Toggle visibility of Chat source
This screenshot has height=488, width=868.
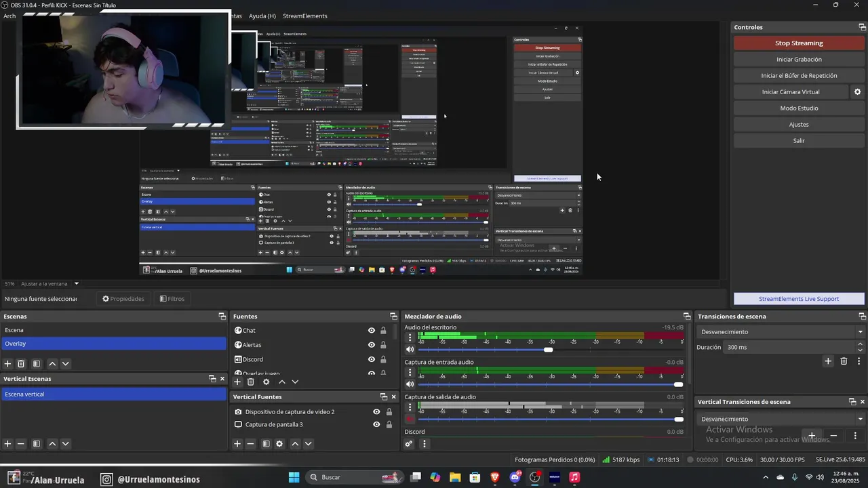372,331
